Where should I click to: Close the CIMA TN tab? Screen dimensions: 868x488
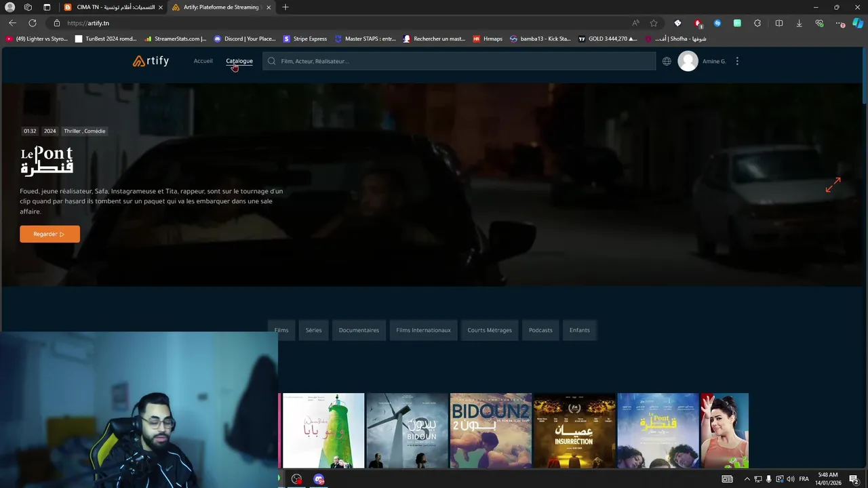pyautogui.click(x=161, y=7)
